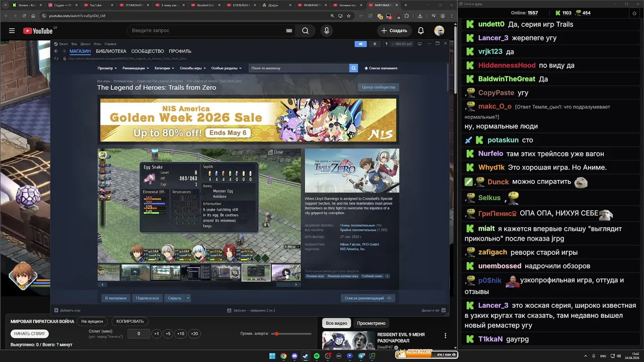Open Discord from the taskbar

[x=294, y=356]
